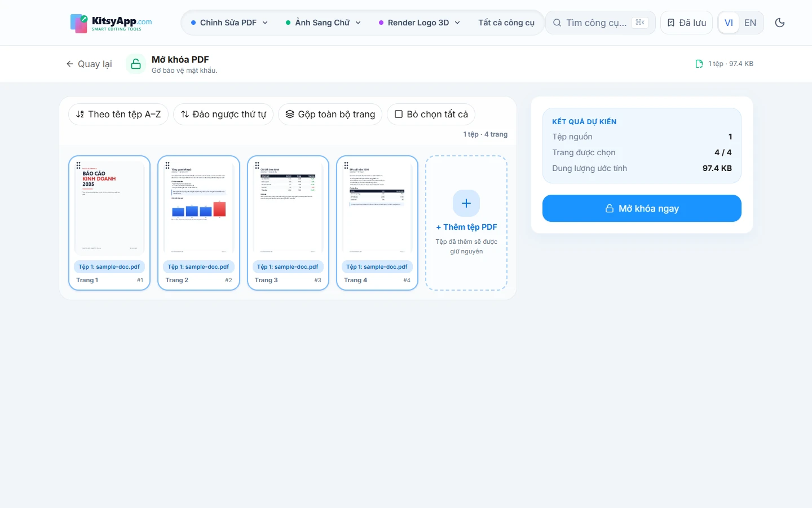Sort files with Theo tên tệp A–Z
Screen dimensions: 812x508
[x=118, y=114]
